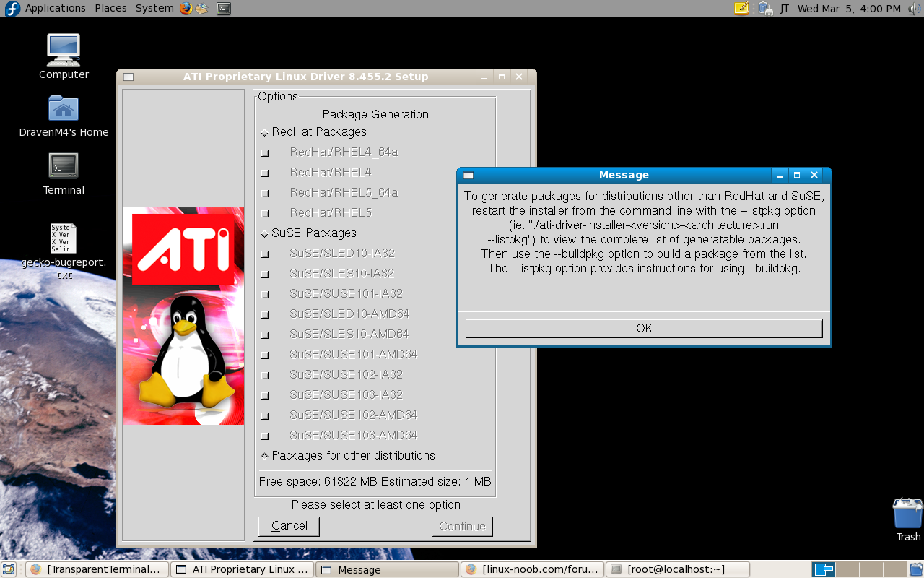Switch to root@localhost terminal taskbar window
924x578 pixels.
(678, 569)
